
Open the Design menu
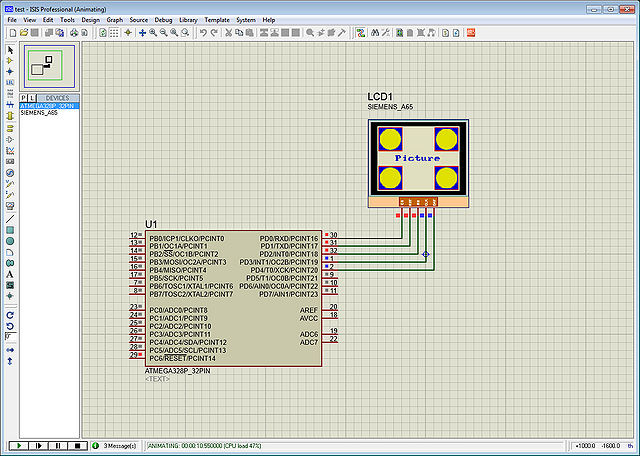(91, 20)
